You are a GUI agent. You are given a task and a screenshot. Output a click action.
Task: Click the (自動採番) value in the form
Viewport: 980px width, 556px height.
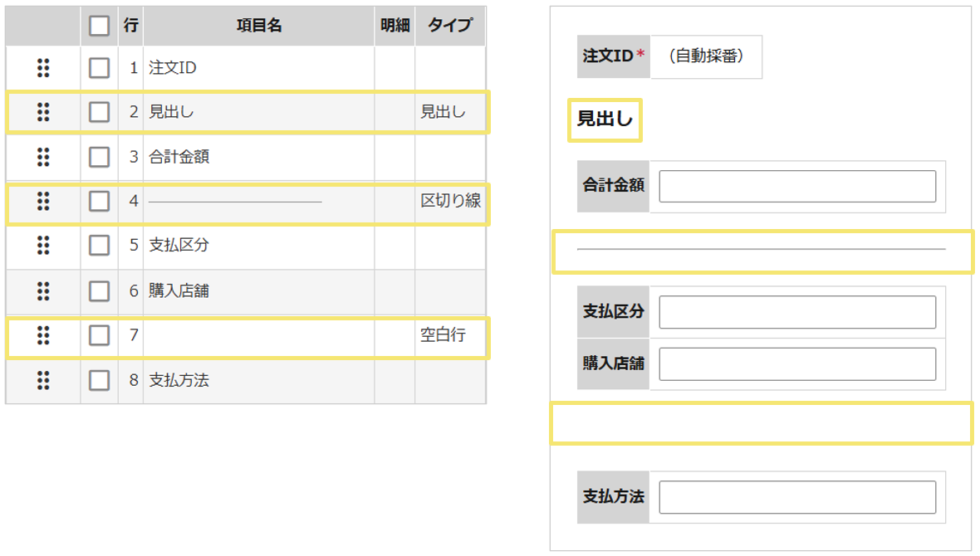[706, 56]
